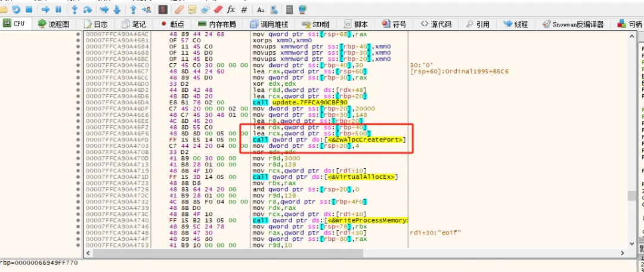This screenshot has height=272, width=644.
Task: Click the Step Over icon
Action: 87,10
